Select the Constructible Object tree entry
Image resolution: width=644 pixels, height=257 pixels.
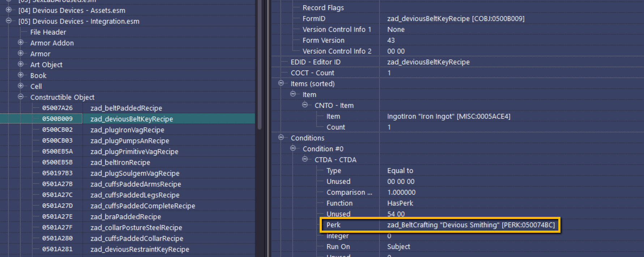62,97
